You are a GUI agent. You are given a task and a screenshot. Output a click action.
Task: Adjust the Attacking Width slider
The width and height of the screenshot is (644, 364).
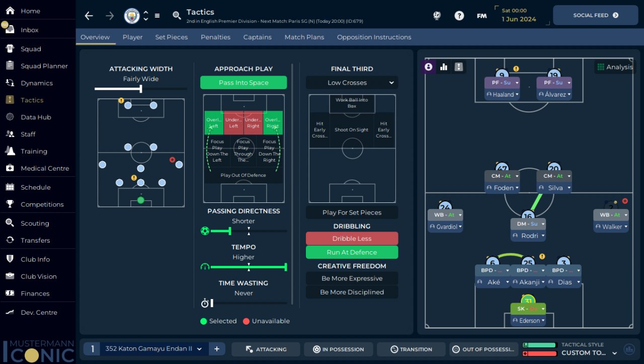140,89
